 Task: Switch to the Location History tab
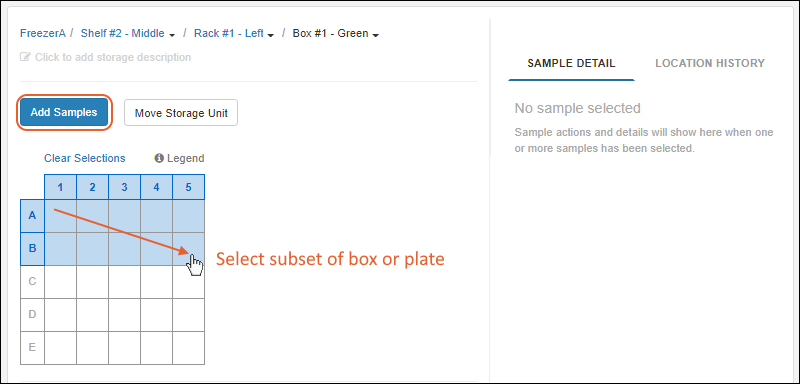710,64
